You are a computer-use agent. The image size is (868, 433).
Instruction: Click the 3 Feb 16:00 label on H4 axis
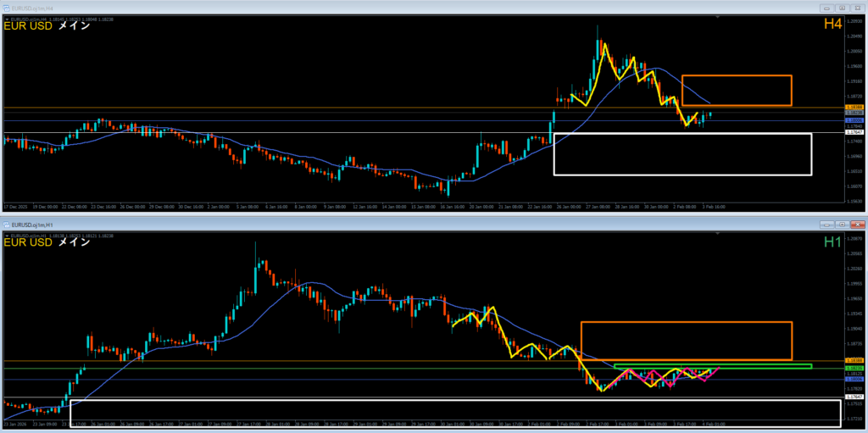coord(714,207)
